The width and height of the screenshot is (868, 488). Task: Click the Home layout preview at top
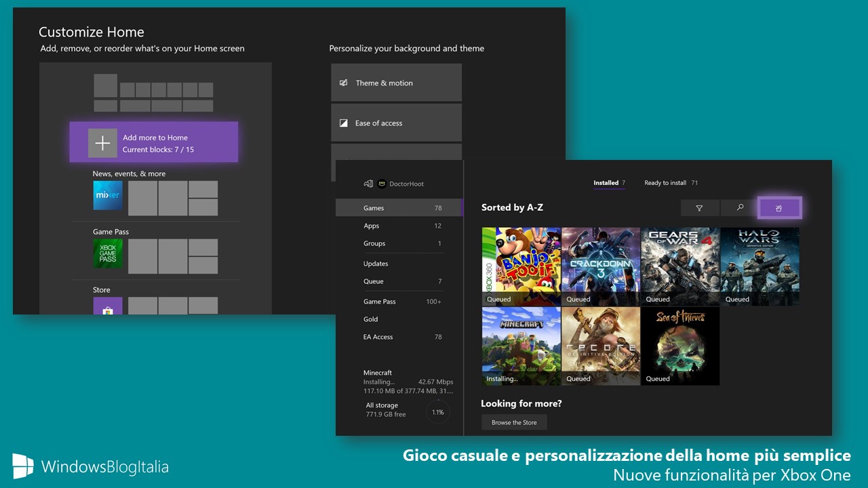pyautogui.click(x=153, y=94)
